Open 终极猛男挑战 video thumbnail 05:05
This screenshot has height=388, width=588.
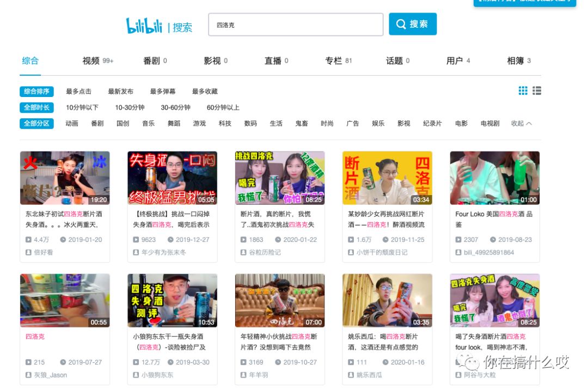pos(172,178)
